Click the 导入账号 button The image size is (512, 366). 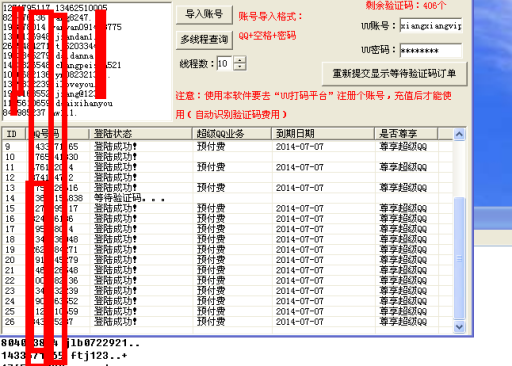tap(204, 15)
